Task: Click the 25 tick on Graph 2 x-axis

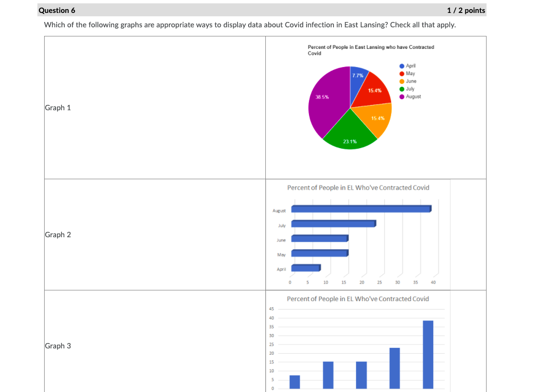Action: click(380, 282)
